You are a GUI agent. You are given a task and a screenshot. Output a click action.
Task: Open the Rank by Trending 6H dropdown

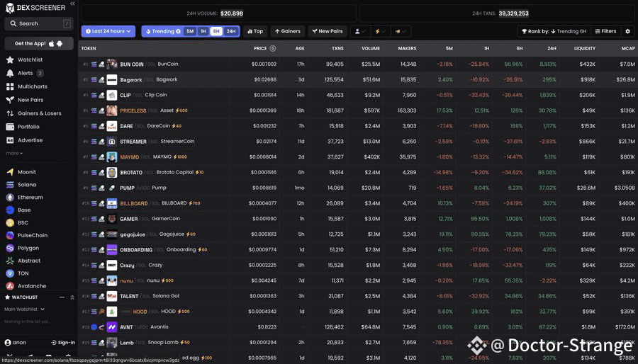point(554,31)
